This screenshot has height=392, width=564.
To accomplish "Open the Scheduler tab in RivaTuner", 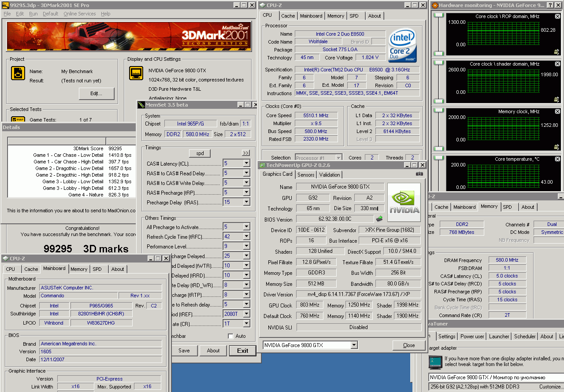I will click(525, 337).
